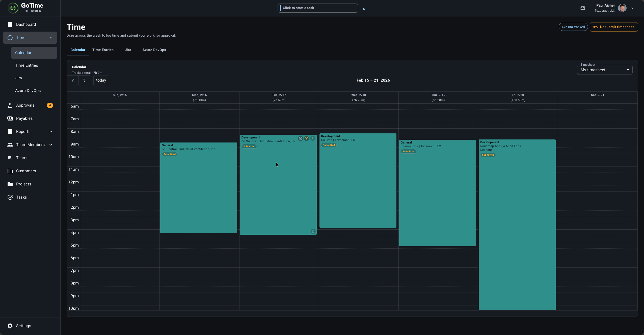The width and height of the screenshot is (644, 335).
Task: Click Paul Aicher's profile avatar
Action: (x=622, y=8)
